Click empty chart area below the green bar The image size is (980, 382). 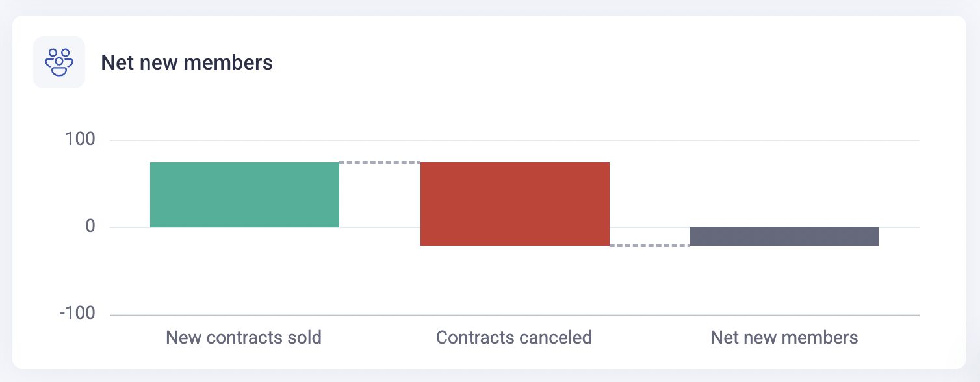244,273
